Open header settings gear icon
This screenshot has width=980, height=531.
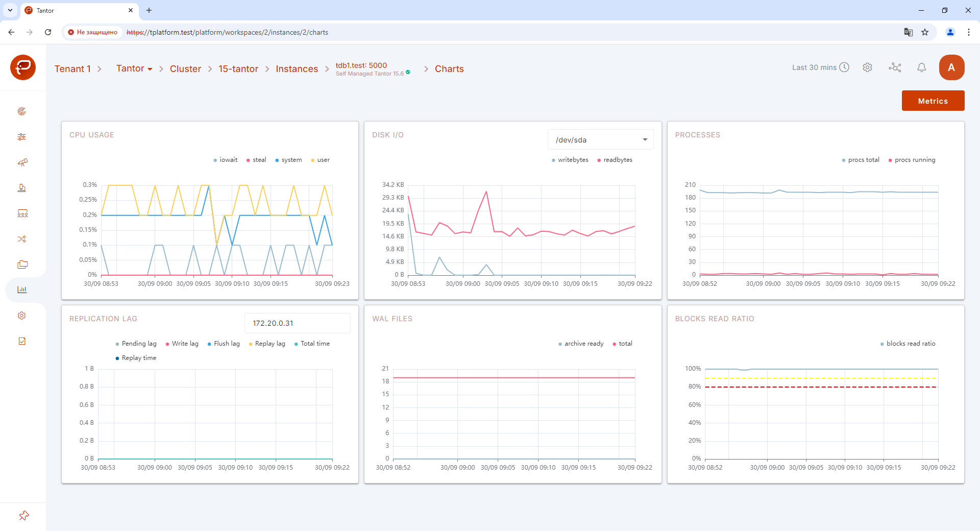(868, 67)
